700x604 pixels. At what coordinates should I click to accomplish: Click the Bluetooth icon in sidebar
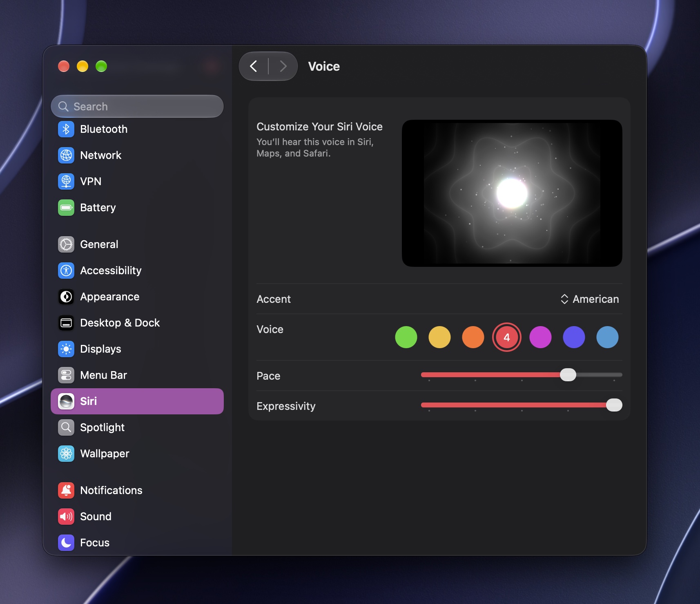66,129
